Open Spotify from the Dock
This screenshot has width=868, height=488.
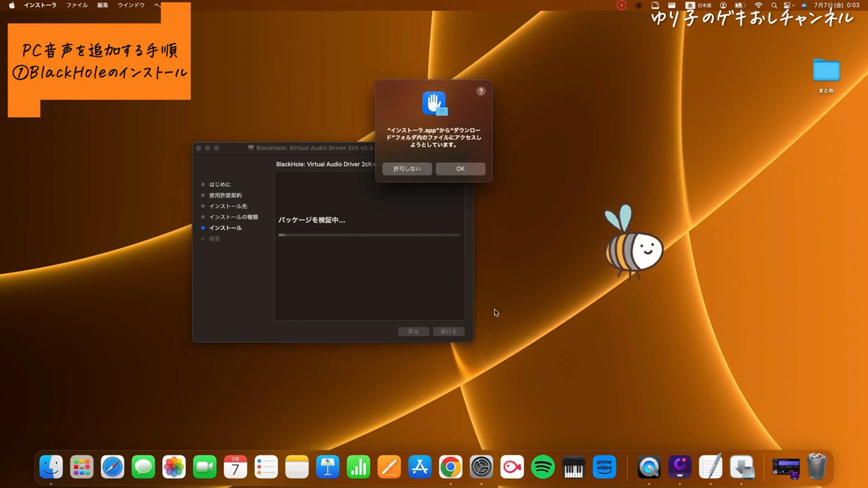[x=542, y=467]
